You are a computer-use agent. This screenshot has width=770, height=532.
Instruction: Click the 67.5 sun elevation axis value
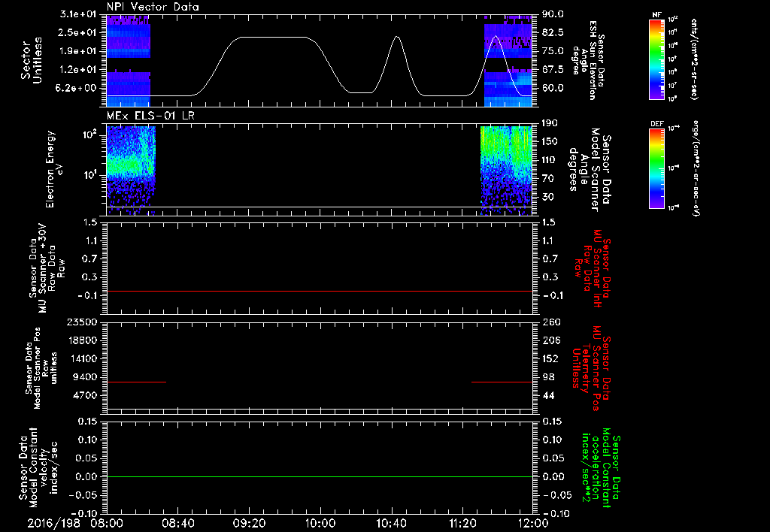pyautogui.click(x=553, y=70)
